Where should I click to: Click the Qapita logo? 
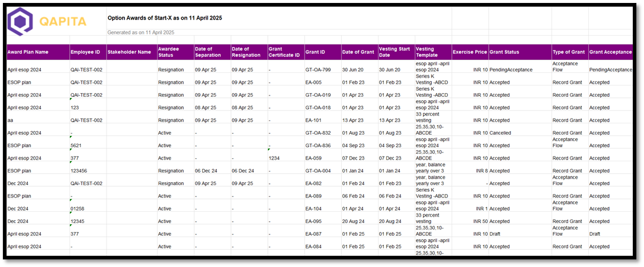[x=47, y=23]
